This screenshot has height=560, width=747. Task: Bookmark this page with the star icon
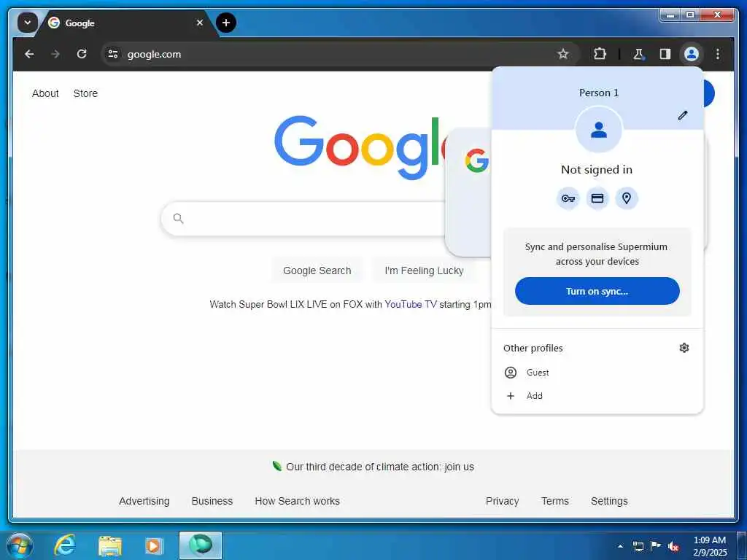pyautogui.click(x=563, y=54)
